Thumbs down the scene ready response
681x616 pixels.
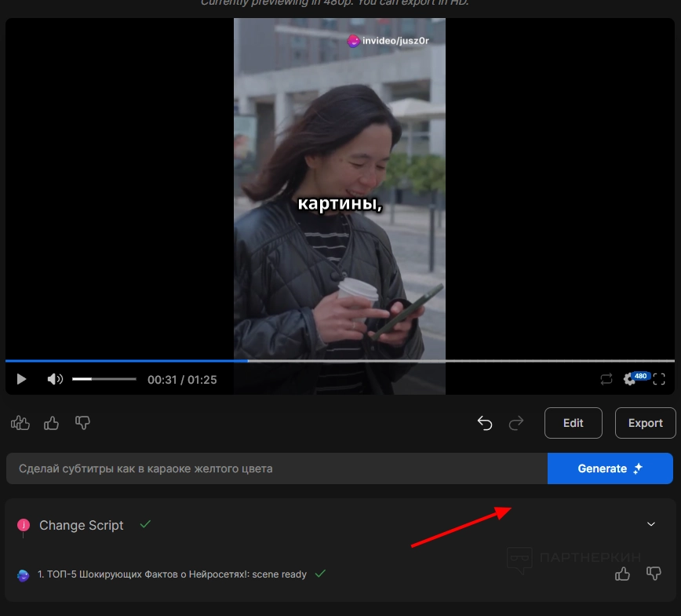point(654,574)
